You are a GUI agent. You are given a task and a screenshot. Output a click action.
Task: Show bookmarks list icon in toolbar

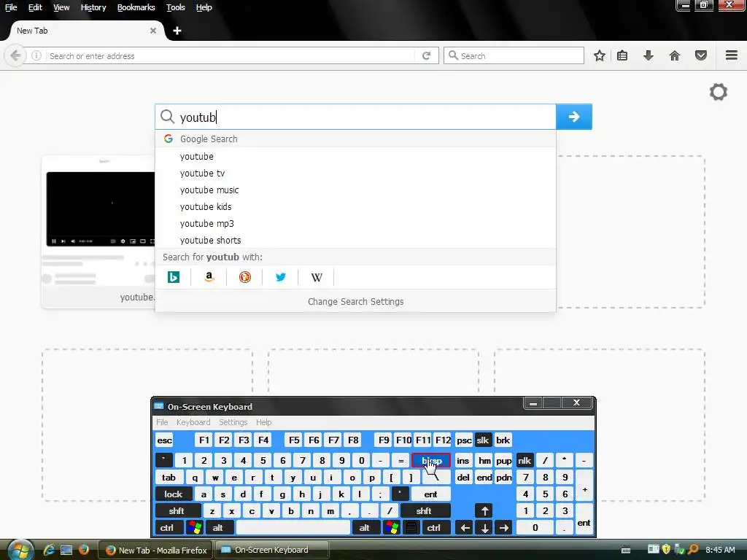tap(622, 55)
